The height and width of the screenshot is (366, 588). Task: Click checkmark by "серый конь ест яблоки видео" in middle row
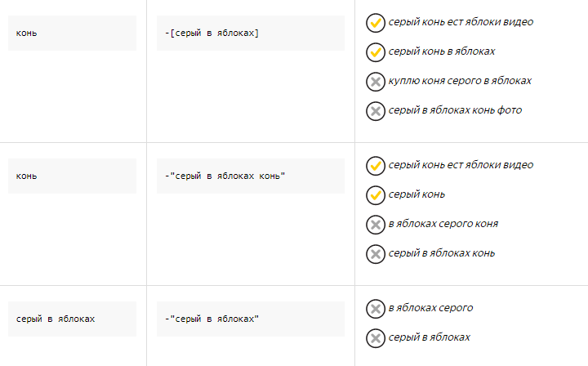[x=376, y=166]
